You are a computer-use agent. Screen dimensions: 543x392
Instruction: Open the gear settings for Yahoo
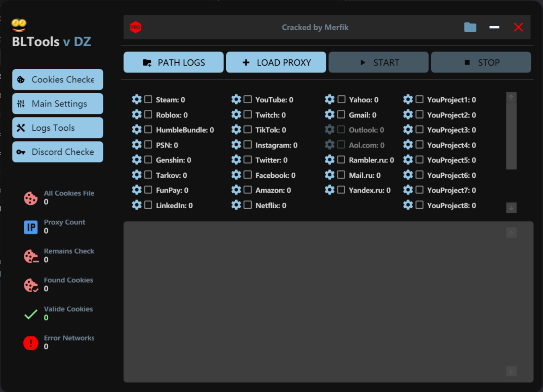coord(330,99)
